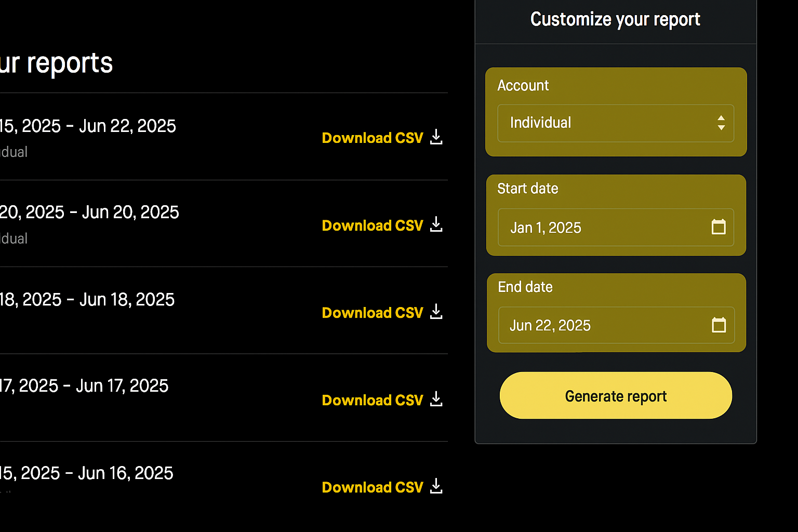Click download arrow icon for Jun 18 report
This screenshot has width=798, height=532.
(x=436, y=312)
